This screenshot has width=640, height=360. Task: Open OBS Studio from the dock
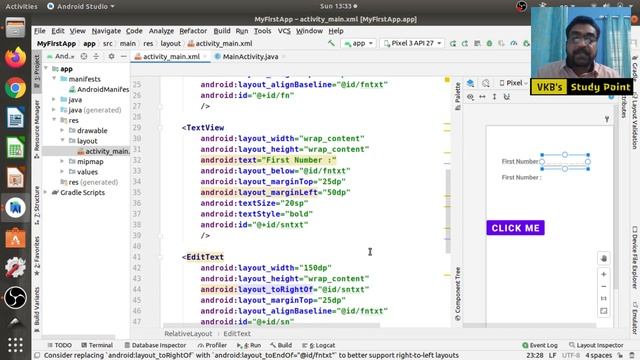16,298
